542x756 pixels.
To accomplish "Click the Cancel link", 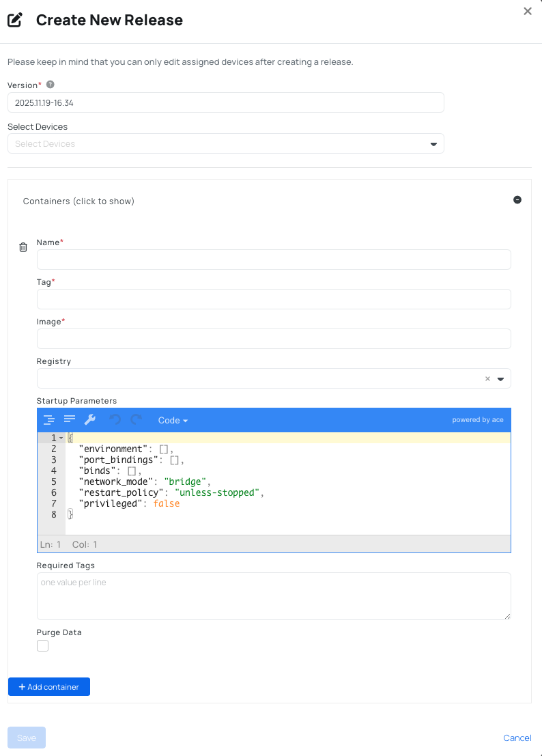I will (517, 738).
